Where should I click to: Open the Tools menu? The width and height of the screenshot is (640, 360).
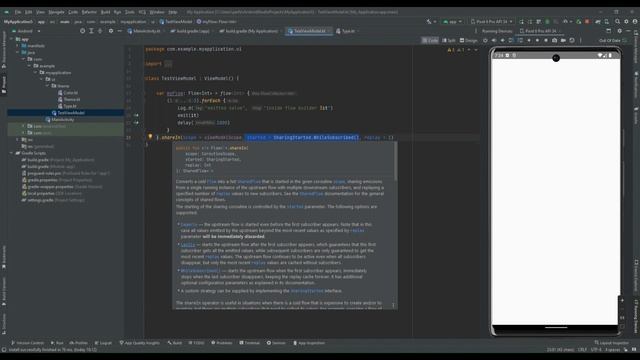coord(130,12)
